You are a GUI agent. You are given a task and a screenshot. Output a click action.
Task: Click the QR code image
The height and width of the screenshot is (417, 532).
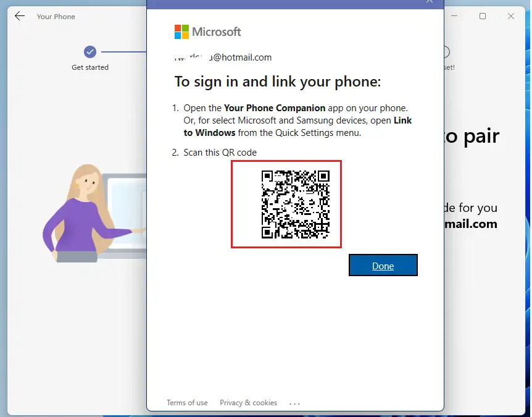pyautogui.click(x=295, y=204)
